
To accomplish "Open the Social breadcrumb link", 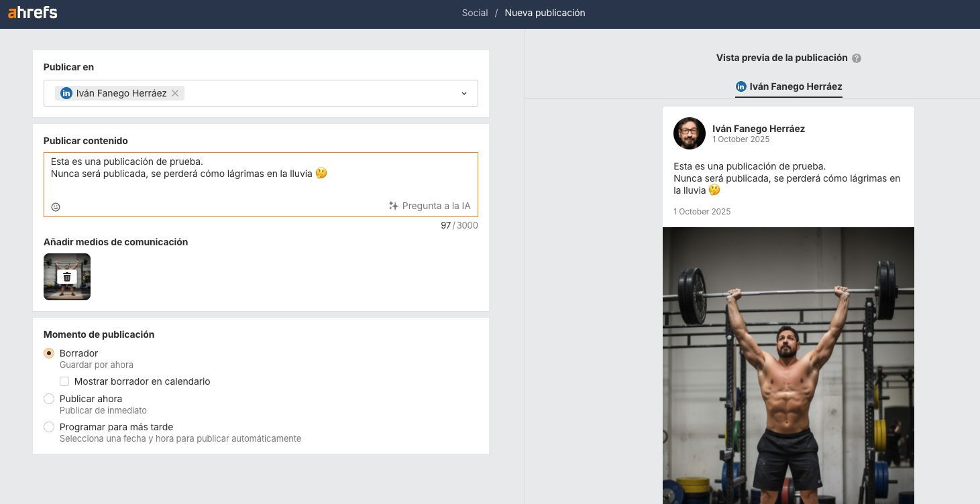I will (474, 13).
